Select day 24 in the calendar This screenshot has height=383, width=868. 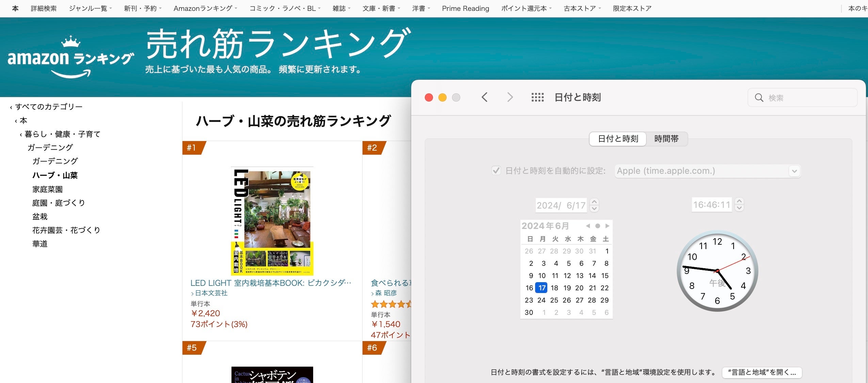(x=541, y=300)
